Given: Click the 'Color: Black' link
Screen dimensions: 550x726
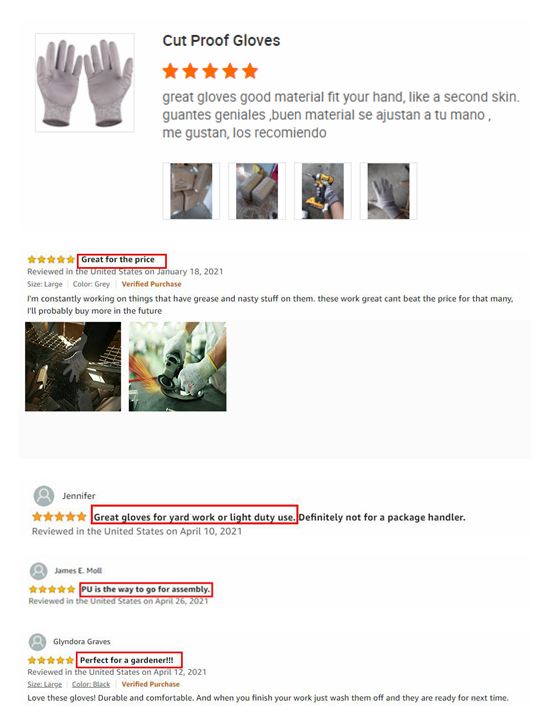Looking at the screenshot, I should coord(91,684).
